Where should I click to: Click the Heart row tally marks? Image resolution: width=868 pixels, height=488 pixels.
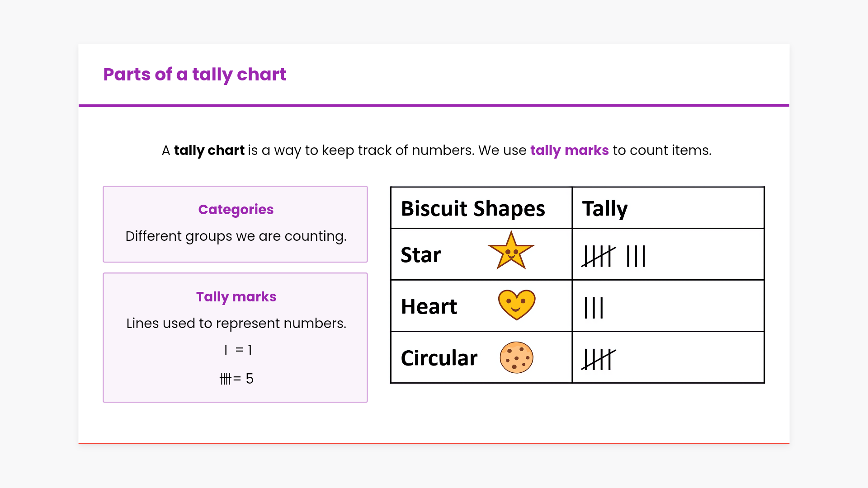click(594, 308)
